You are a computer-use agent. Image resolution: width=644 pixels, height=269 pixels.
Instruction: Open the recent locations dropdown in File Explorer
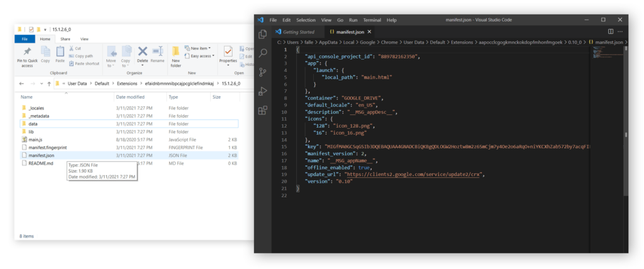point(42,84)
